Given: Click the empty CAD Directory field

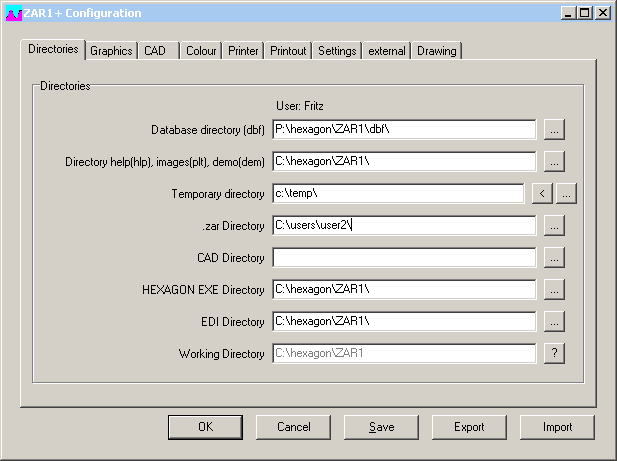Looking at the screenshot, I should tap(403, 257).
